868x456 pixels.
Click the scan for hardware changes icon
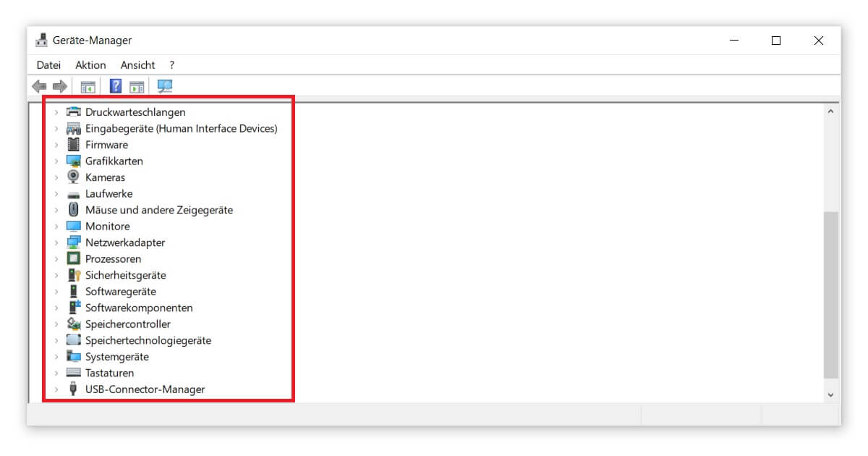point(165,86)
